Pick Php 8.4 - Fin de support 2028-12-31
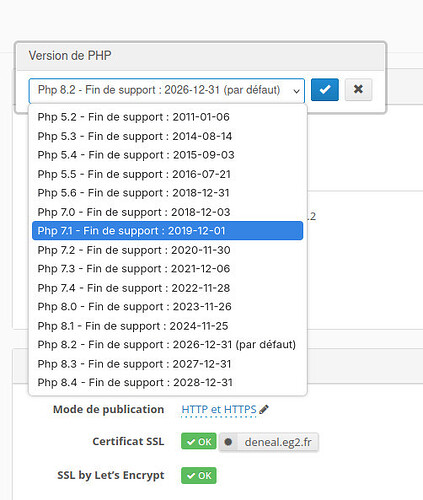This screenshot has height=500, width=423. point(167,383)
